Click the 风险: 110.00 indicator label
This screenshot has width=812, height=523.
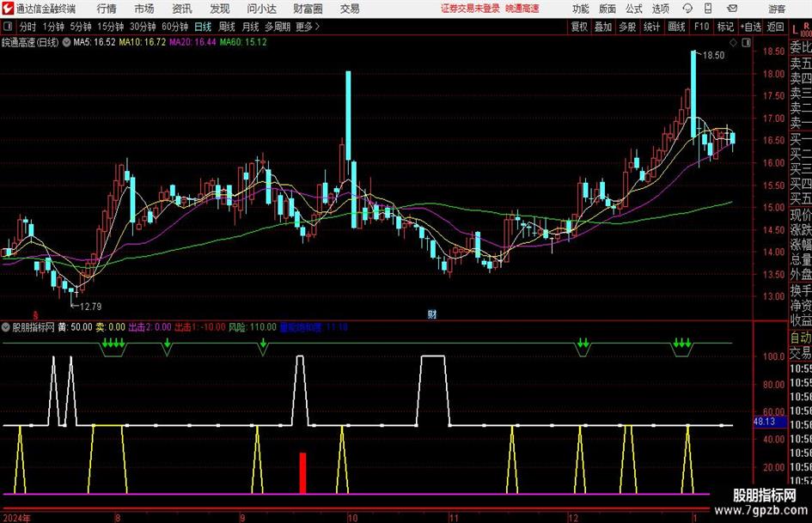[x=253, y=327]
